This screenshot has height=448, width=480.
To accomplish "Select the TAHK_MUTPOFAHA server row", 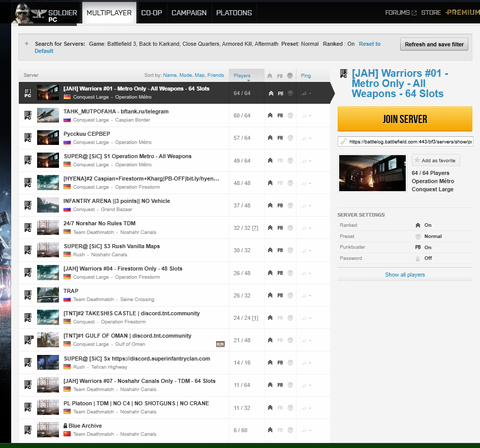I will click(174, 115).
